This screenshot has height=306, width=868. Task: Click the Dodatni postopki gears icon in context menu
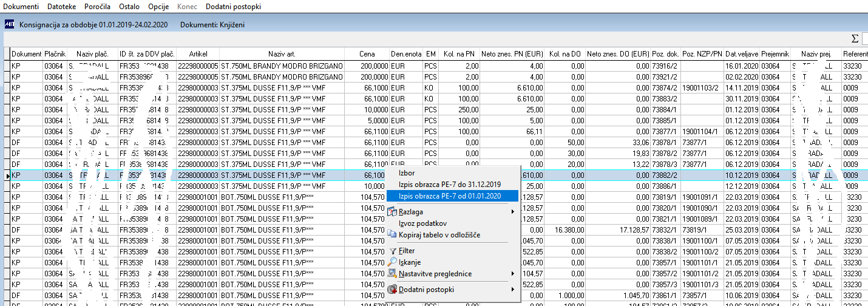pos(392,290)
